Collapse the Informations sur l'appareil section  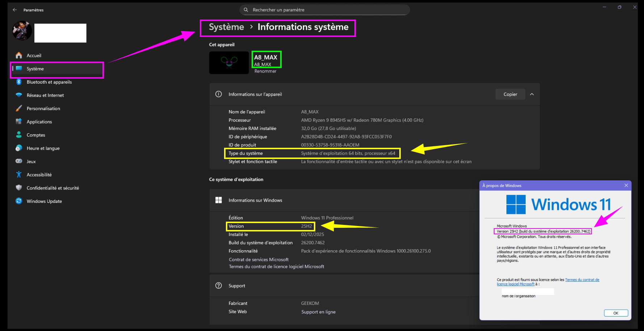point(532,95)
